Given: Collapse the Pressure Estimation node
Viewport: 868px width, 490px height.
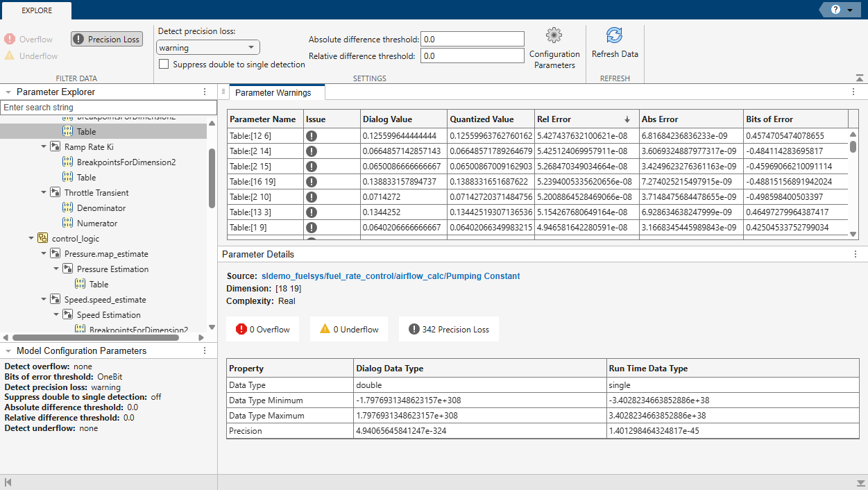Looking at the screenshot, I should tap(56, 269).
